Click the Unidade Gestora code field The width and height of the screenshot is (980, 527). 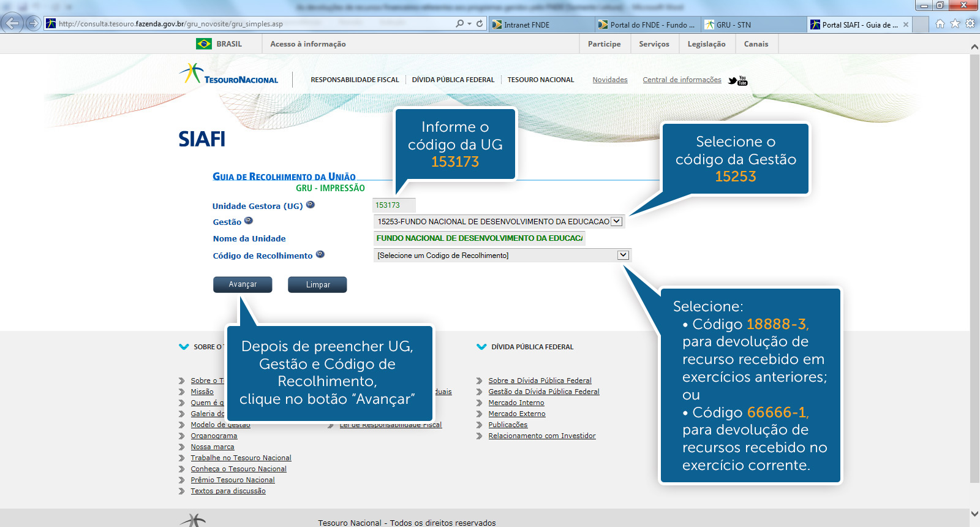tap(394, 205)
